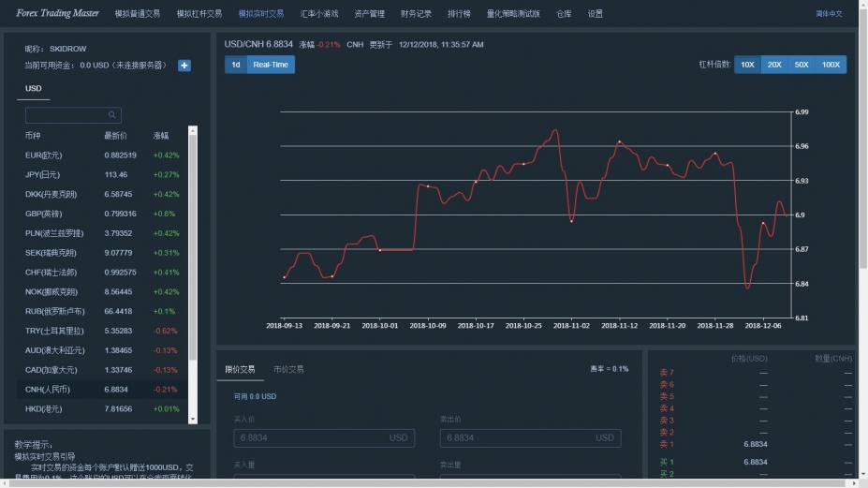
Task: Click the 可用 0.0 USD balance text
Action: pos(255,396)
